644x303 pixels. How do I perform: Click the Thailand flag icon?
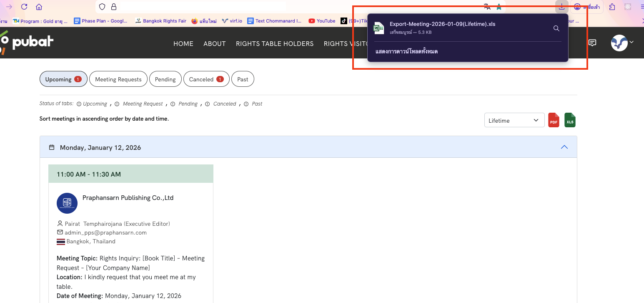(60, 241)
